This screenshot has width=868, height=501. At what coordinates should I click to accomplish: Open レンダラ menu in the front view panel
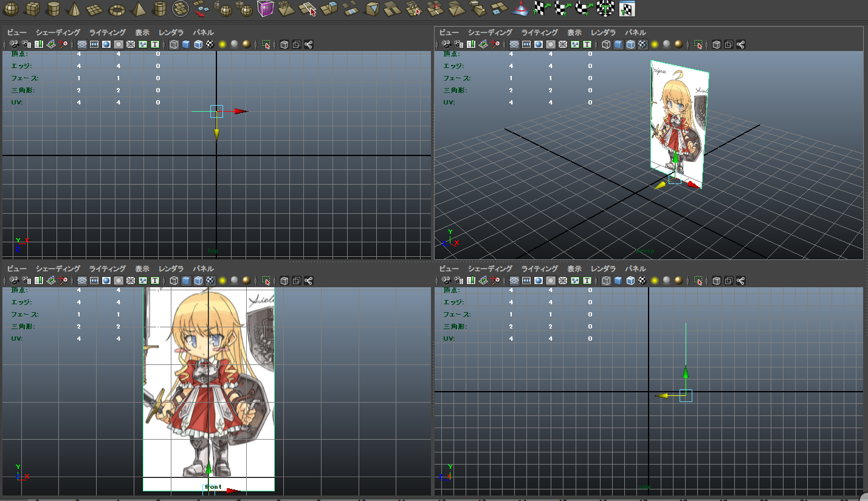[x=171, y=268]
